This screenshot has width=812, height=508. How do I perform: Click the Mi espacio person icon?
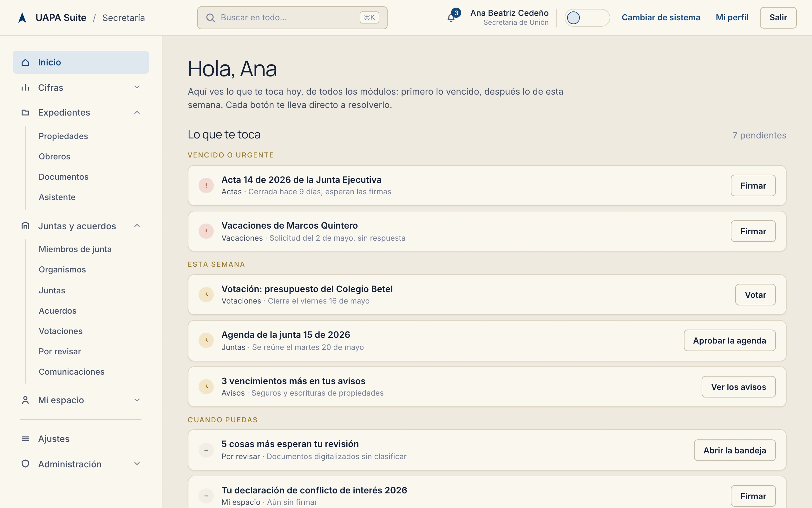pos(25,400)
